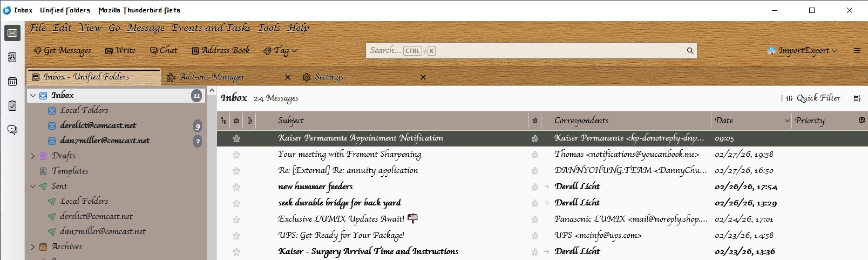Expand the Drafts folder
This screenshot has height=260, width=868.
coord(33,156)
